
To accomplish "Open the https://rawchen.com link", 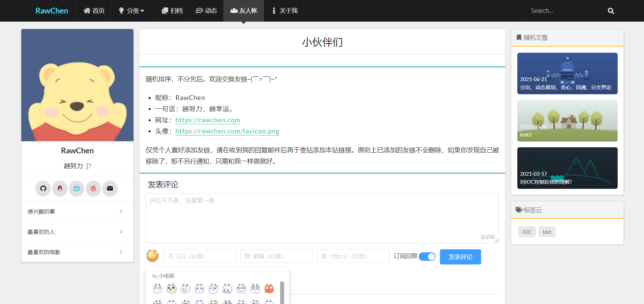I will (x=208, y=120).
